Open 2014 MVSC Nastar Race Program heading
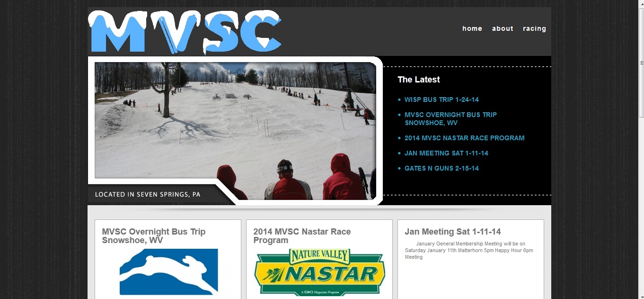 click(302, 236)
